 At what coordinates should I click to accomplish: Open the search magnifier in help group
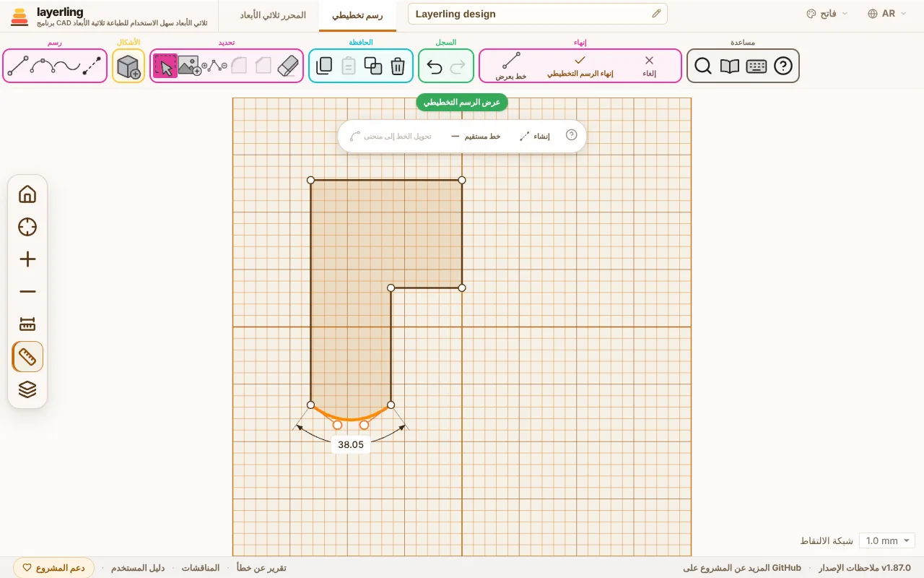pyautogui.click(x=703, y=66)
